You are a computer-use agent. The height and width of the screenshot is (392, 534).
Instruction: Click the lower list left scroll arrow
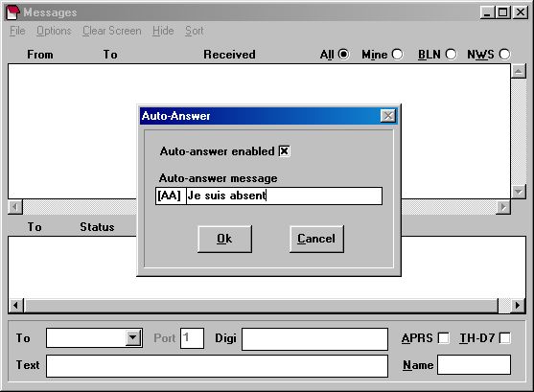(15, 305)
